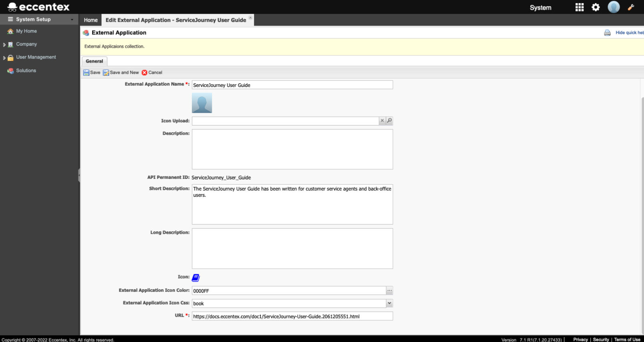644x342 pixels.
Task: Open the External Application Icon Css dropdown
Action: pos(389,304)
